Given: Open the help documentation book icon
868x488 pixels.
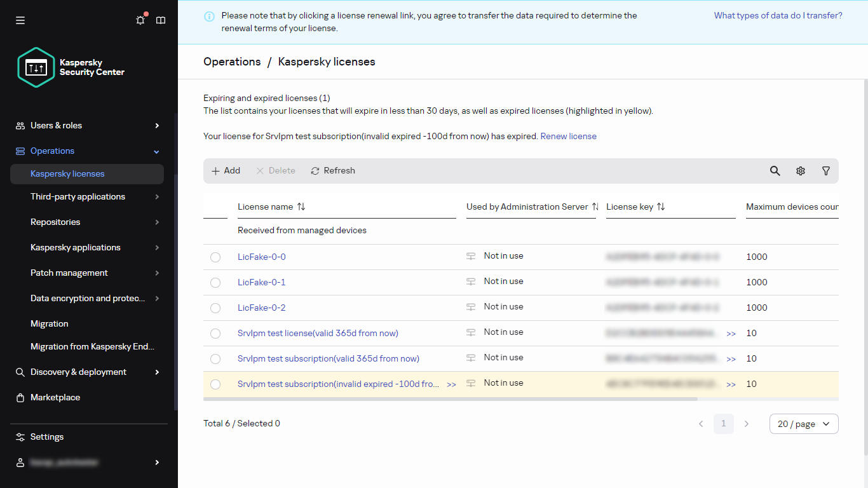Looking at the screenshot, I should click(x=160, y=20).
